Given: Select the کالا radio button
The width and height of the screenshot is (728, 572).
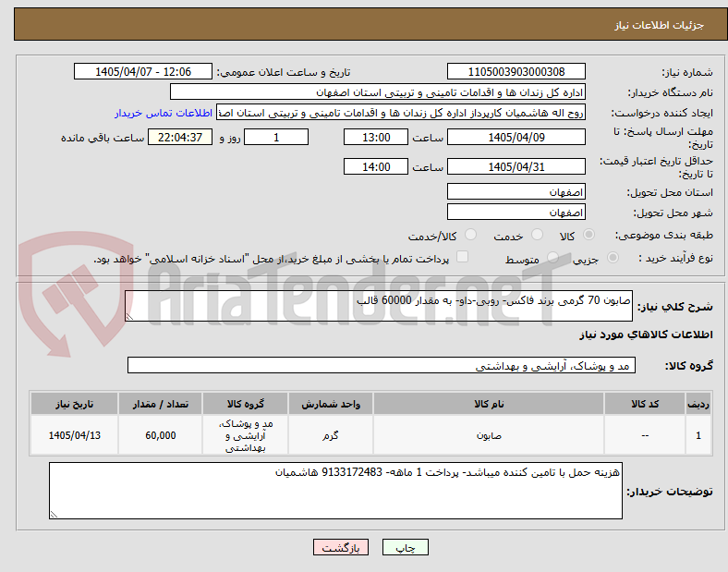Looking at the screenshot, I should (x=588, y=235).
